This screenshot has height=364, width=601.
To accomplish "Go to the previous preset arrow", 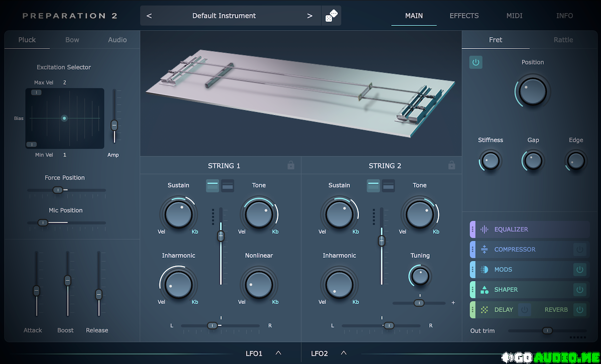I will (149, 16).
